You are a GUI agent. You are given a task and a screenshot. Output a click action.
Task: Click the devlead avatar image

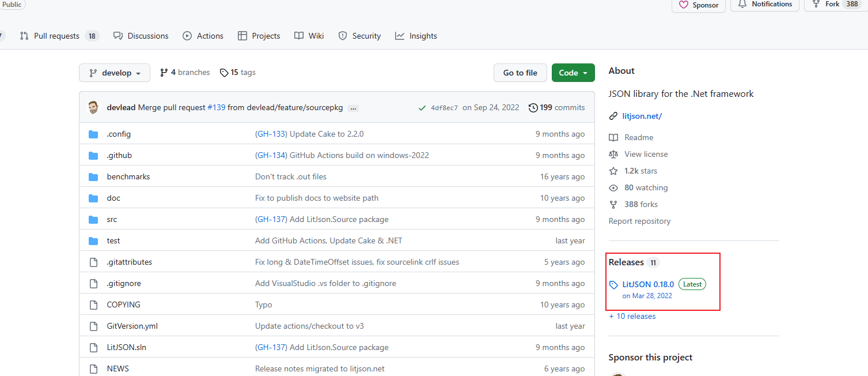[93, 108]
